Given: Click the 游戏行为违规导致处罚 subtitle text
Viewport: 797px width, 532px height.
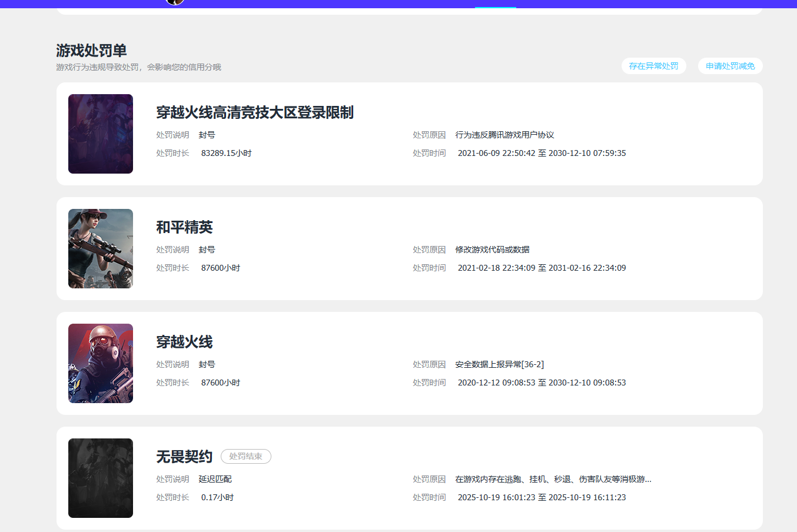Looking at the screenshot, I should point(138,67).
